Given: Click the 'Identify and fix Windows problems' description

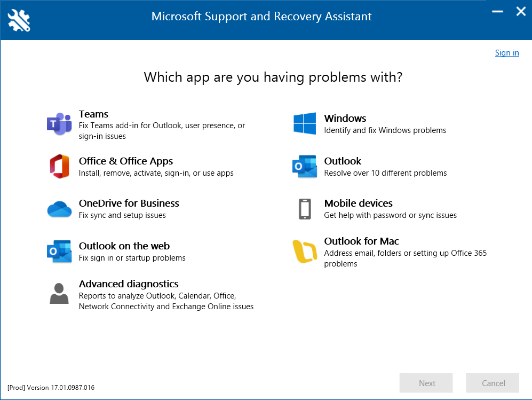Looking at the screenshot, I should (x=385, y=130).
